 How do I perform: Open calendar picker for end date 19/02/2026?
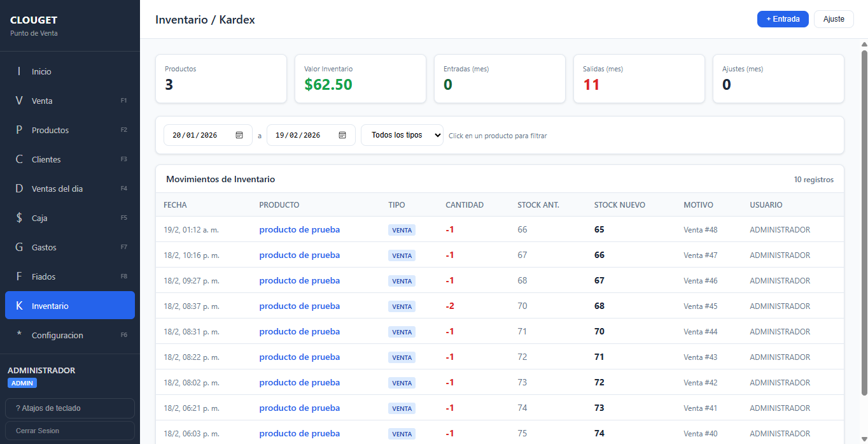pyautogui.click(x=342, y=135)
